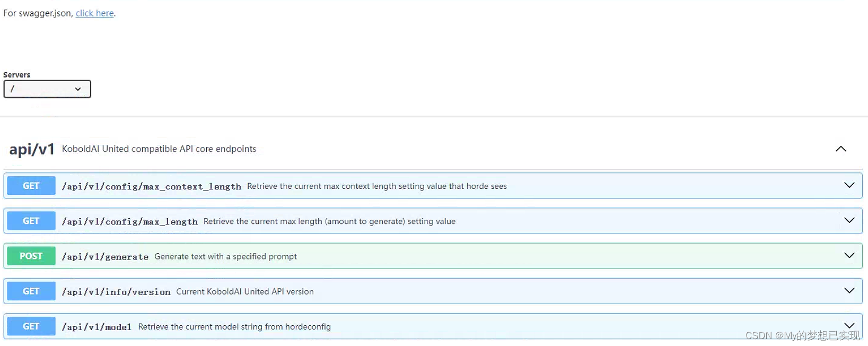The height and width of the screenshot is (346, 868).
Task: Click 'Retrieve the current model string from hordeconfig'
Action: coord(234,327)
